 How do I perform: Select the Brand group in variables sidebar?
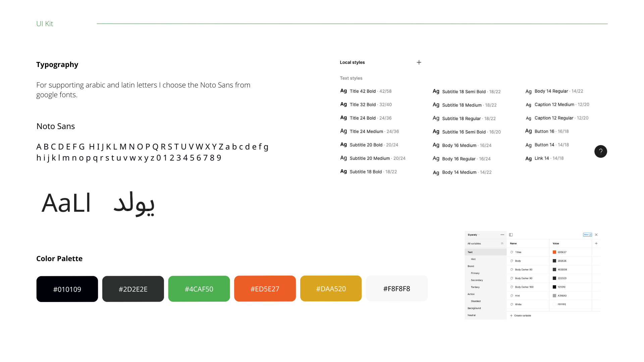[471, 266]
